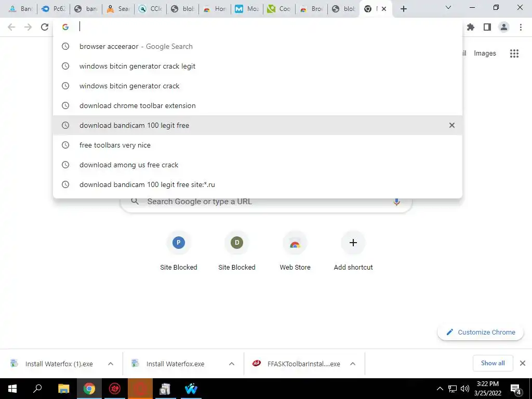Viewport: 532px width, 399px height.
Task: Open the Waterfox 'W' taskbar icon
Action: [191, 389]
